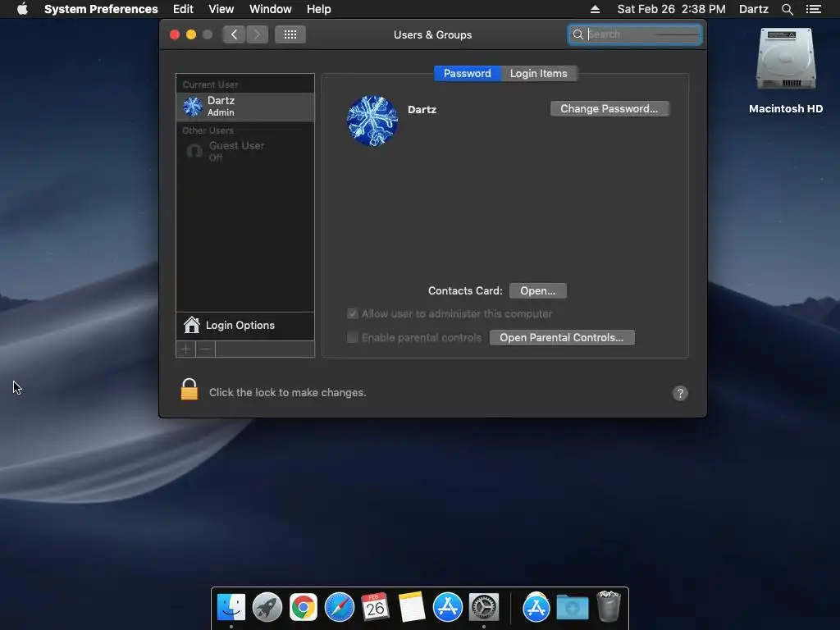Launch Google Chrome from Dock
The height and width of the screenshot is (630, 840).
pos(304,607)
